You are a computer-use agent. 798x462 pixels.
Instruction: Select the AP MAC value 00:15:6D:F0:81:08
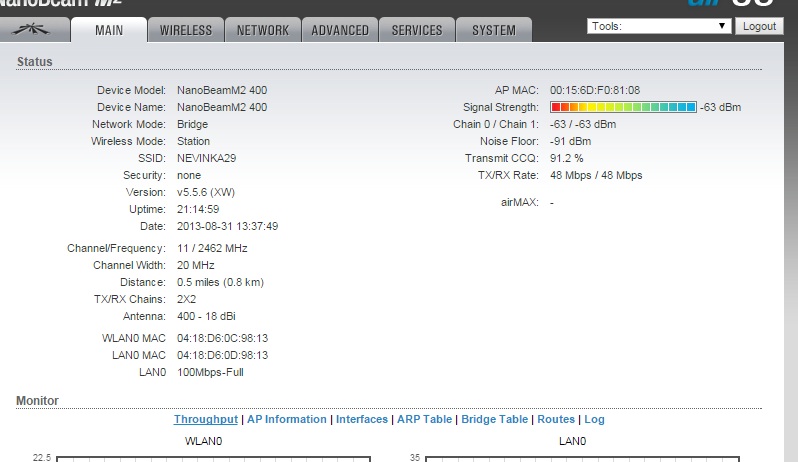tap(595, 90)
